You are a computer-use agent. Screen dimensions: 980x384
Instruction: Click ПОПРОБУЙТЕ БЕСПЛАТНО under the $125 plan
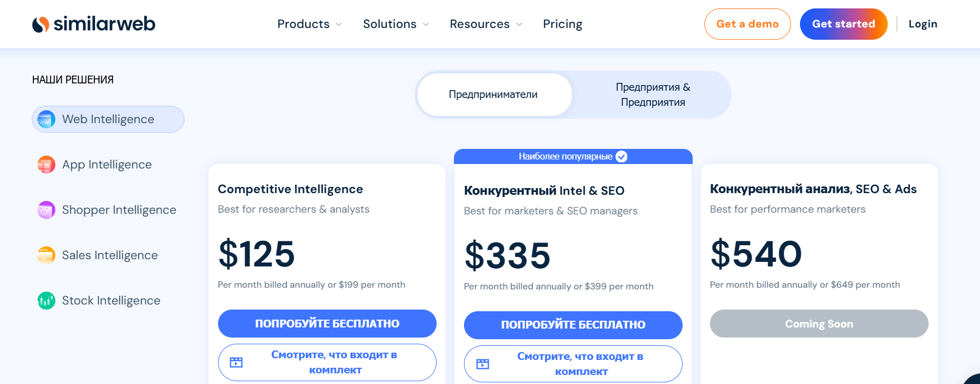[327, 324]
